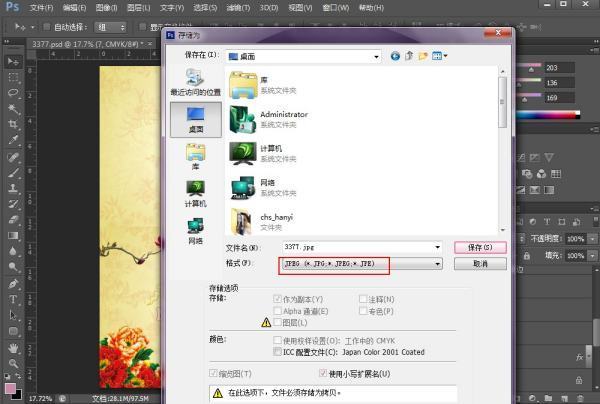Select 计算机 in the dialog sidebar

coord(196,194)
